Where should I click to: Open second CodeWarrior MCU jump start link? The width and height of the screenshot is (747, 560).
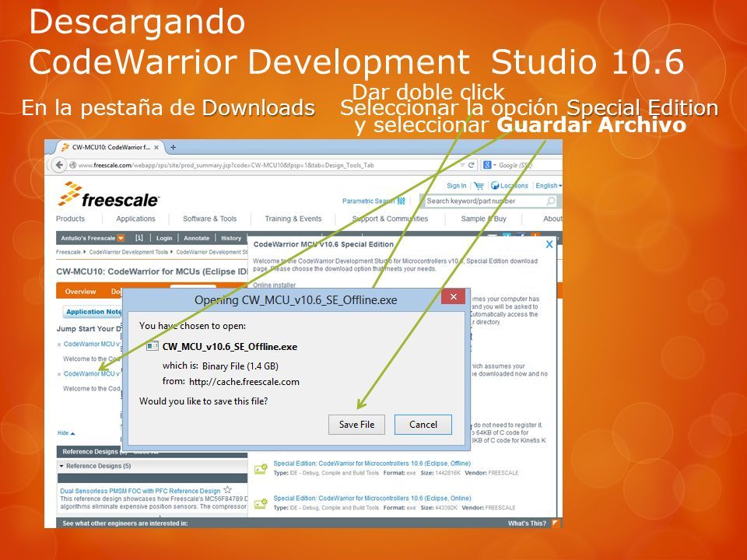93,374
